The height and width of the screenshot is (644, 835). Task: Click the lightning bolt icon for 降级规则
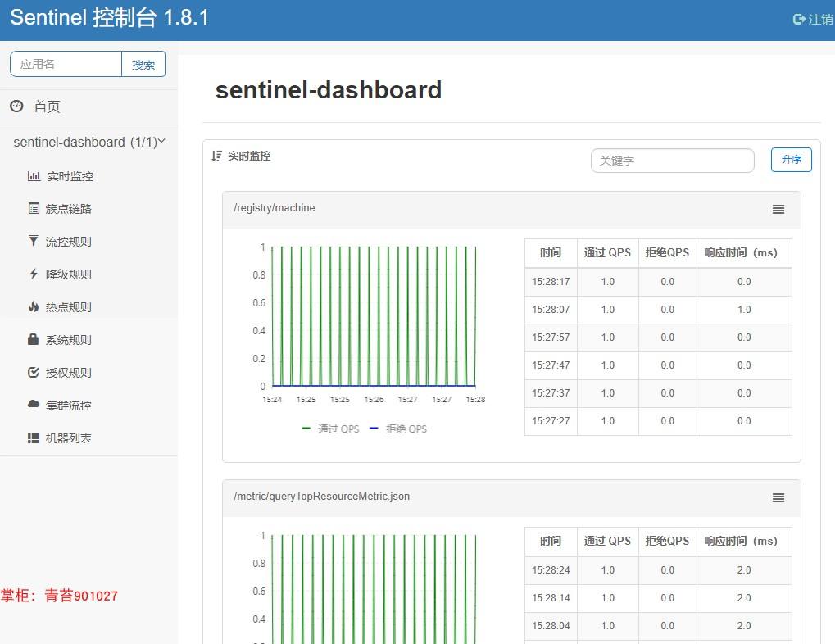(x=34, y=274)
